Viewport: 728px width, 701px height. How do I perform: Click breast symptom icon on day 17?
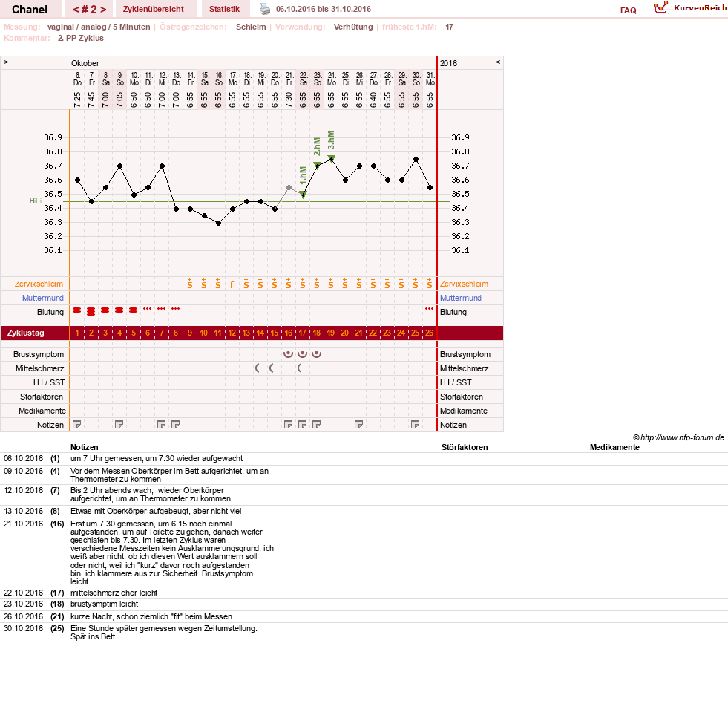pos(302,354)
